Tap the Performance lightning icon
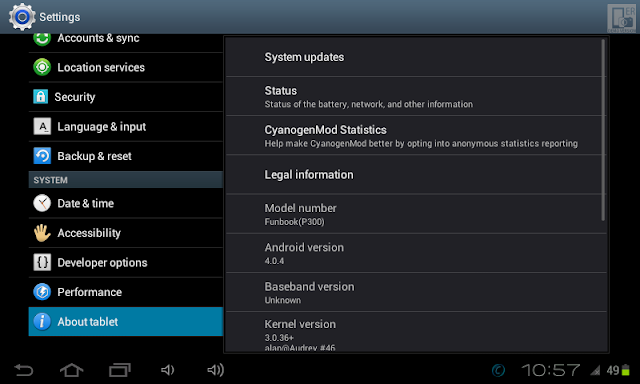This screenshot has height=384, width=640. [42, 292]
